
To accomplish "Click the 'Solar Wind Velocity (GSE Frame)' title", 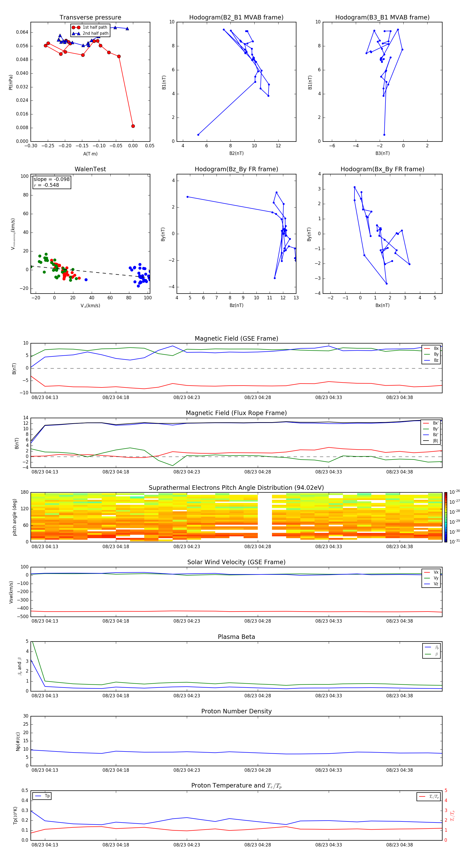I will pos(236,562).
